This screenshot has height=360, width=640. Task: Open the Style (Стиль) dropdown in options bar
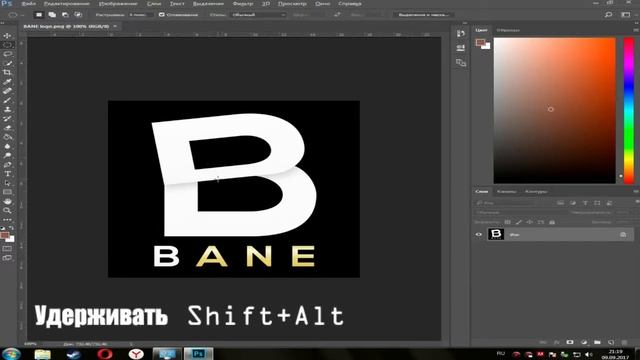[x=258, y=15]
